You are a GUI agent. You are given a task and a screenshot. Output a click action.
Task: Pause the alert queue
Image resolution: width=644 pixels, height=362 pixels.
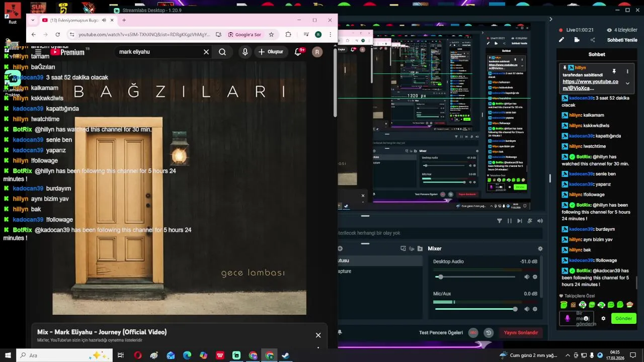(x=509, y=221)
